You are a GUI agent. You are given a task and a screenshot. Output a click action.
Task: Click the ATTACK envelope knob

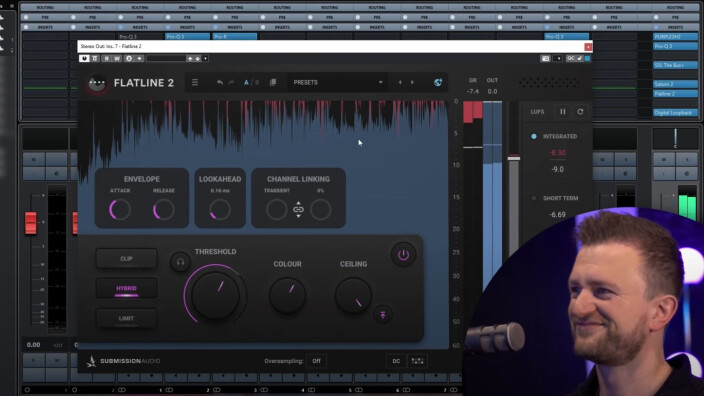[x=120, y=210]
